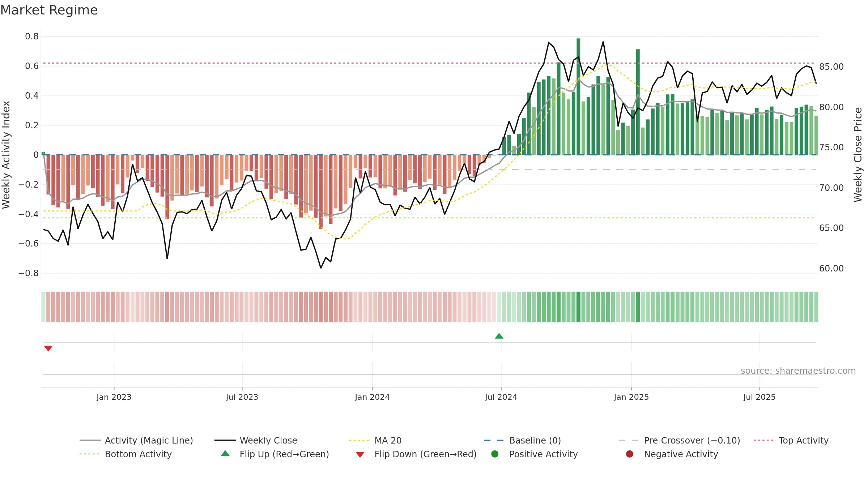Click the source: sharemaestro.com label
868x488 pixels.
click(x=798, y=371)
